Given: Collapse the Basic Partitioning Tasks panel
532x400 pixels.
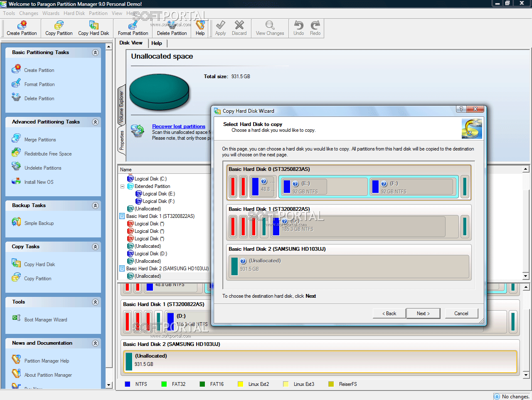Looking at the screenshot, I should coord(95,52).
